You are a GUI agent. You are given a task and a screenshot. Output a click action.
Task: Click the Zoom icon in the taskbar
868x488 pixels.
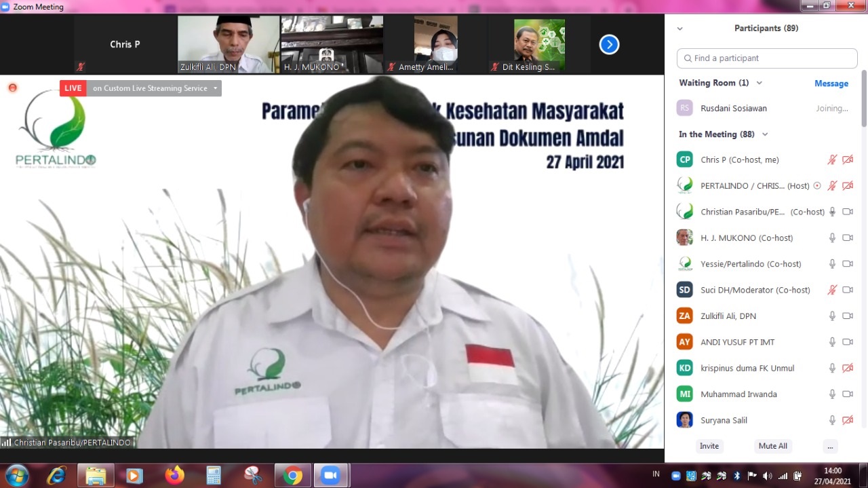pos(331,475)
